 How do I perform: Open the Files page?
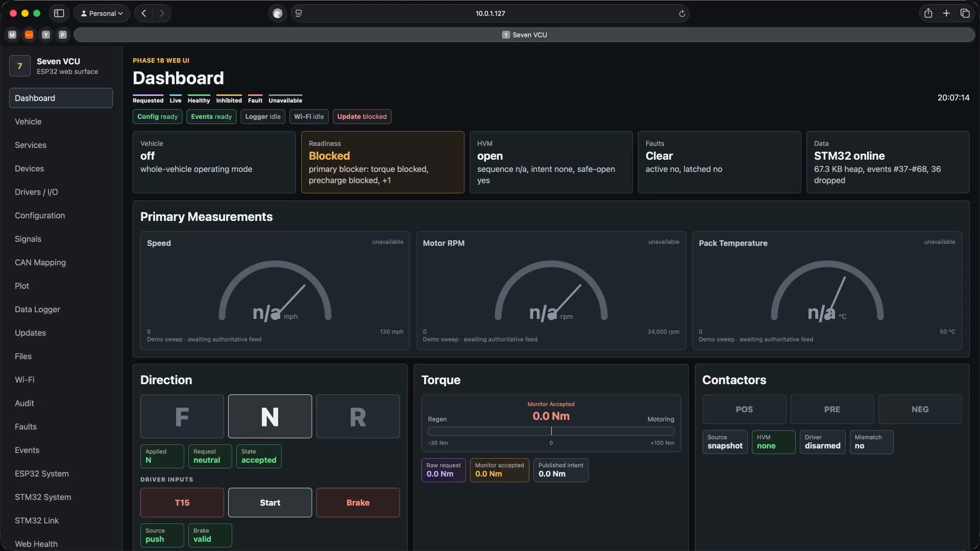click(x=61, y=356)
